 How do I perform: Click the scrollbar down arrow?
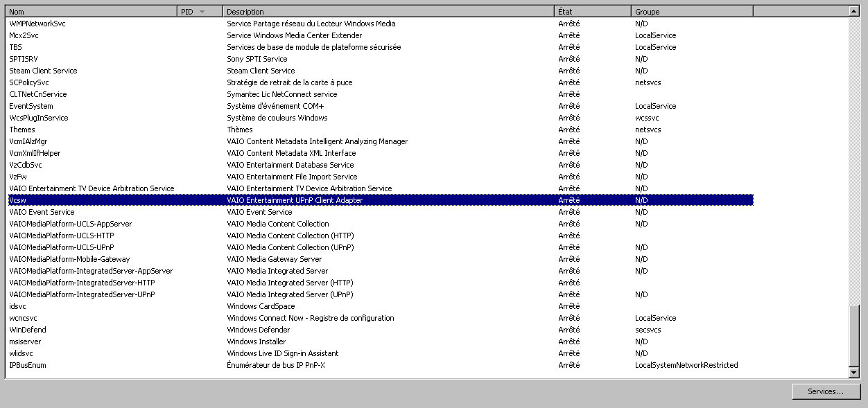pyautogui.click(x=854, y=373)
